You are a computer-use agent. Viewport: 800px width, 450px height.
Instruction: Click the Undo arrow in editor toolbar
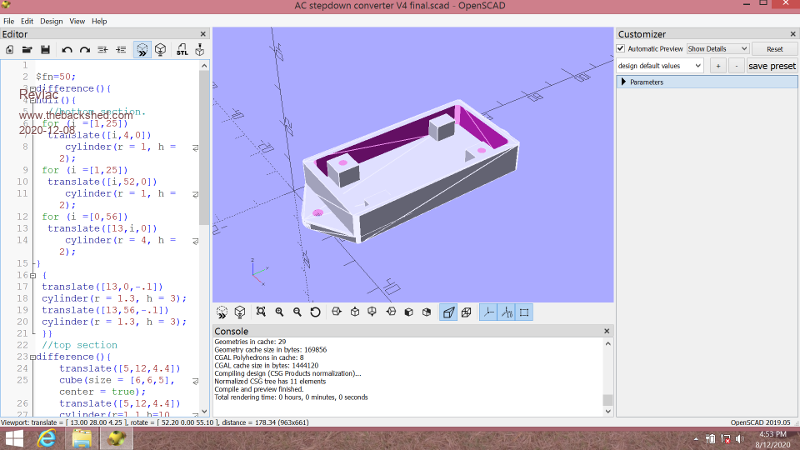(x=67, y=49)
